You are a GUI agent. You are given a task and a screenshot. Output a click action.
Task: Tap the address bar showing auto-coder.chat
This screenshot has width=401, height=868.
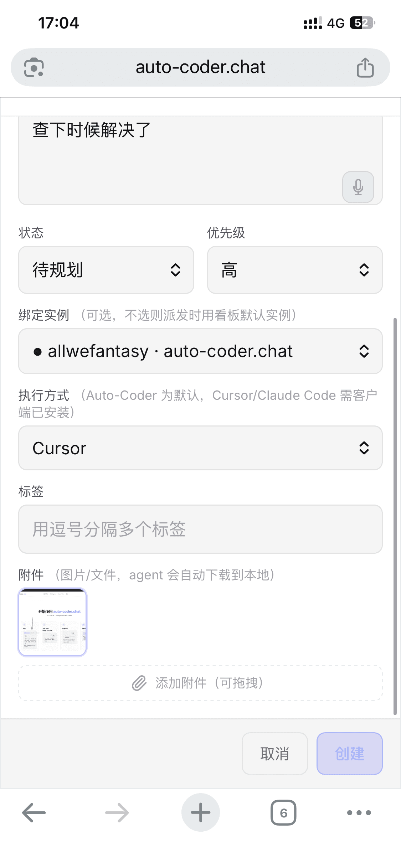(200, 67)
